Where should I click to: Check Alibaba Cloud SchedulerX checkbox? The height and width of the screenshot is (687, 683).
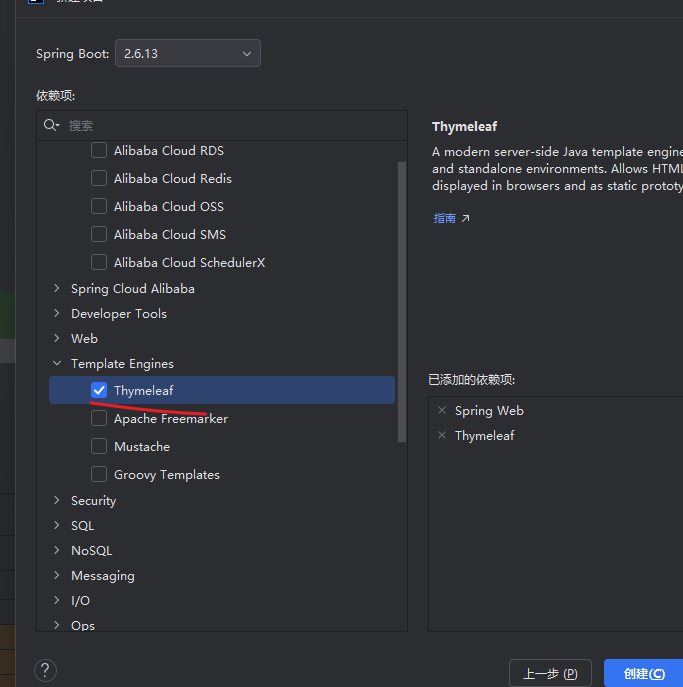[x=99, y=262]
